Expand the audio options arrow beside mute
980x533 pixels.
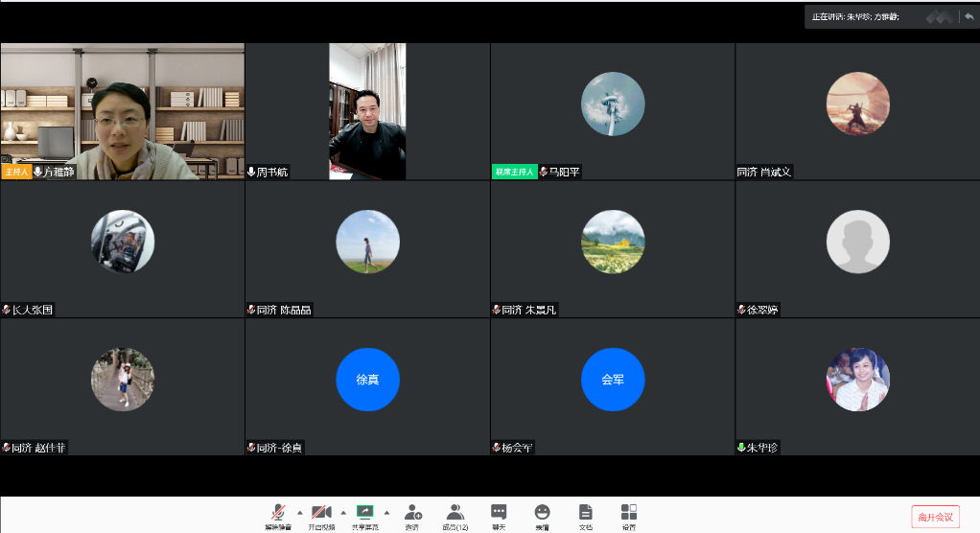pos(299,512)
